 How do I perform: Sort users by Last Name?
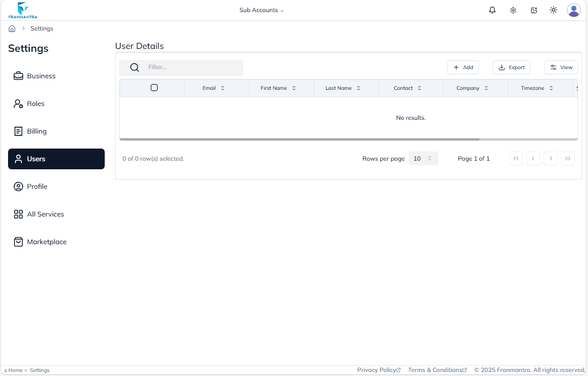point(358,88)
